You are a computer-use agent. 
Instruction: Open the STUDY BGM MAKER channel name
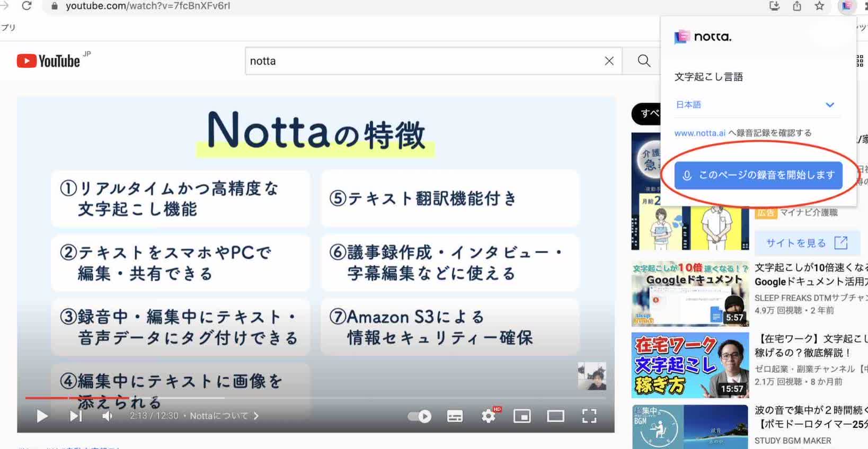pyautogui.click(x=793, y=441)
